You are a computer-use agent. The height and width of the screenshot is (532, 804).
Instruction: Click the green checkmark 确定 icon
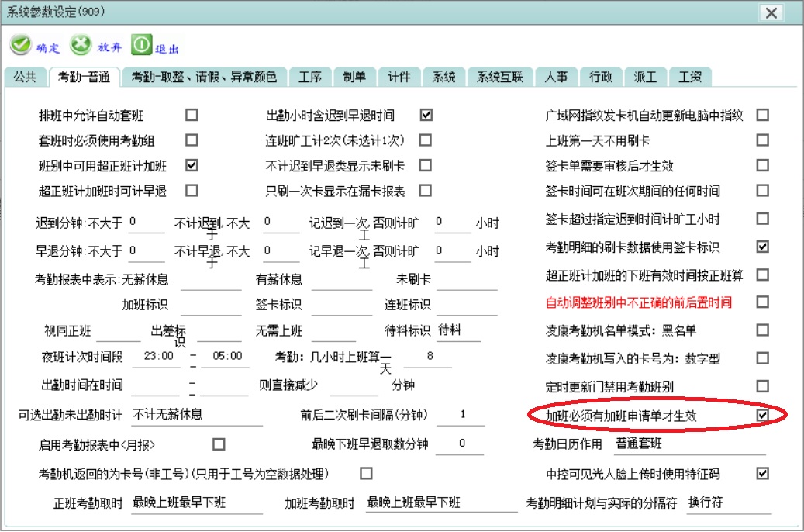pyautogui.click(x=21, y=46)
